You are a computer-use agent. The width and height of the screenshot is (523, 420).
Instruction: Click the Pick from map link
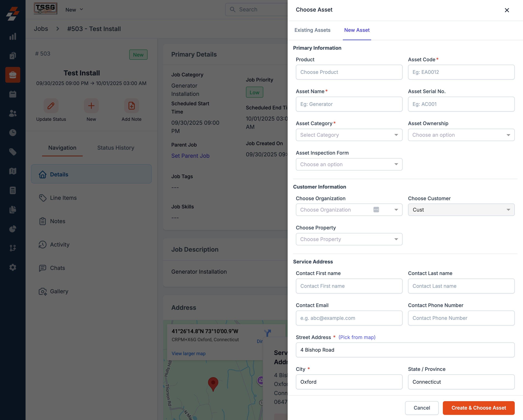[x=357, y=337]
